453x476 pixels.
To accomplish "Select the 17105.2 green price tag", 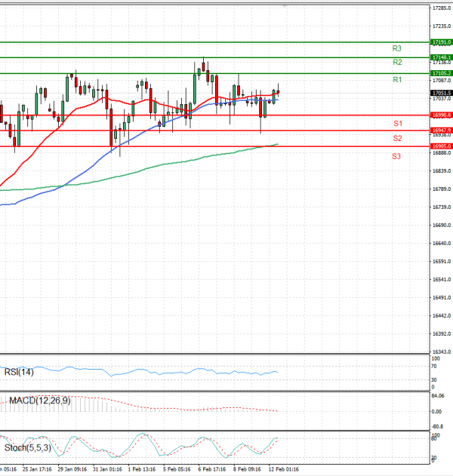I will point(441,72).
